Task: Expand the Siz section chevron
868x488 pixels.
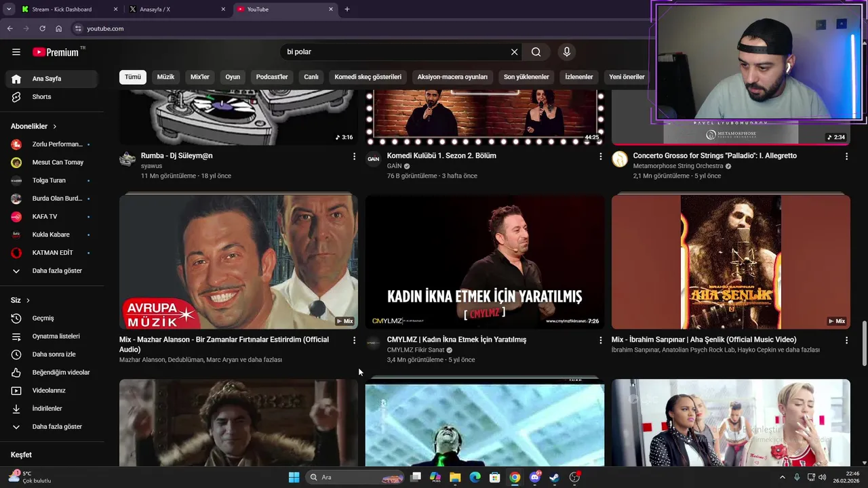Action: pos(28,300)
